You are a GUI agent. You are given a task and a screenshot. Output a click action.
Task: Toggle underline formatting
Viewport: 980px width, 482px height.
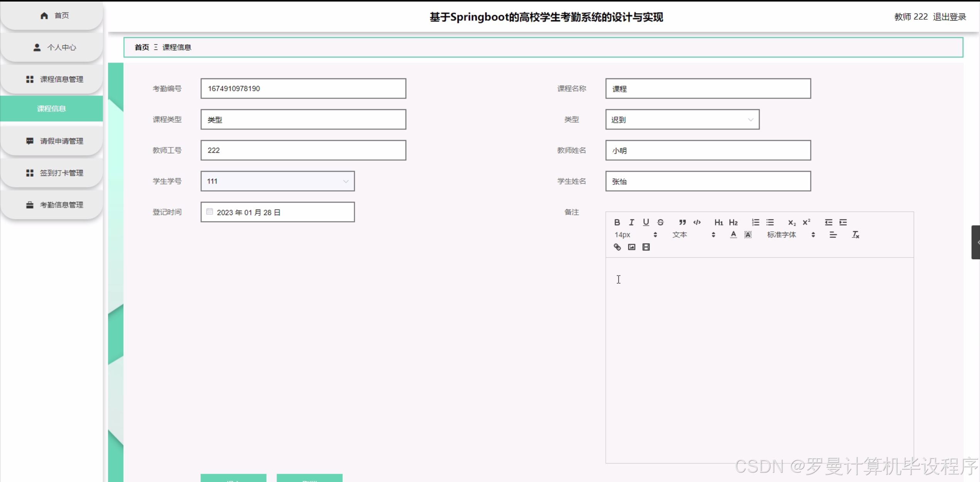[x=646, y=222]
